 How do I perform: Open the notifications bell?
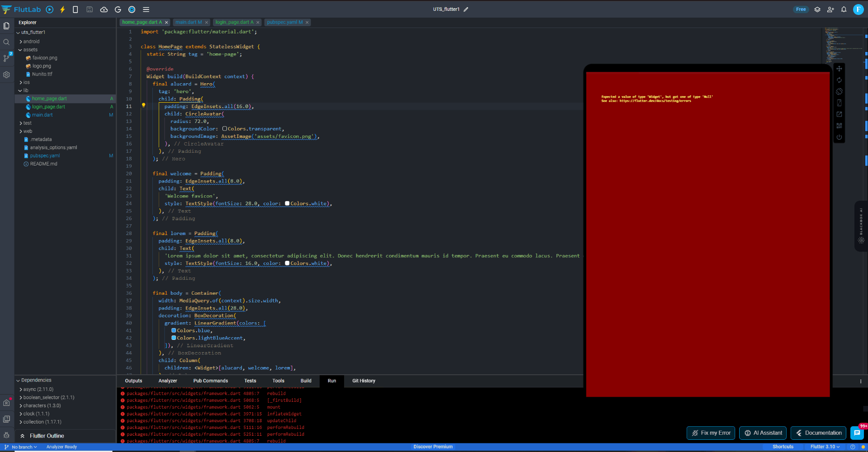click(x=844, y=9)
